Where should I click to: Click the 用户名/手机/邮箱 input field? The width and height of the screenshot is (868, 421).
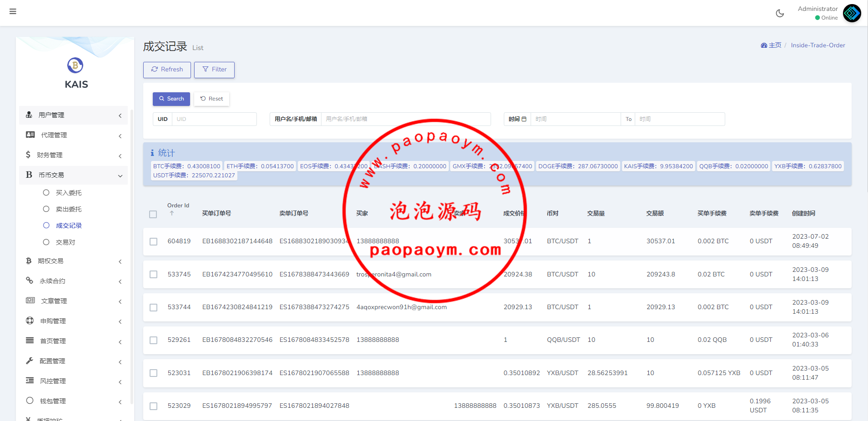click(406, 119)
